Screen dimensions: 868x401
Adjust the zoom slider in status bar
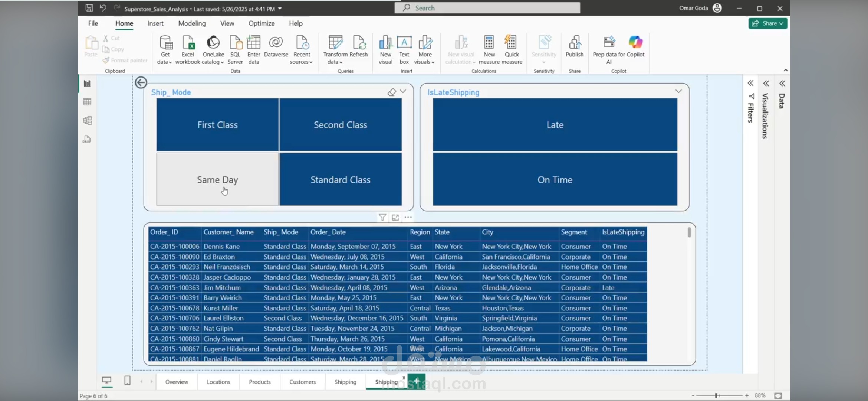pos(716,395)
